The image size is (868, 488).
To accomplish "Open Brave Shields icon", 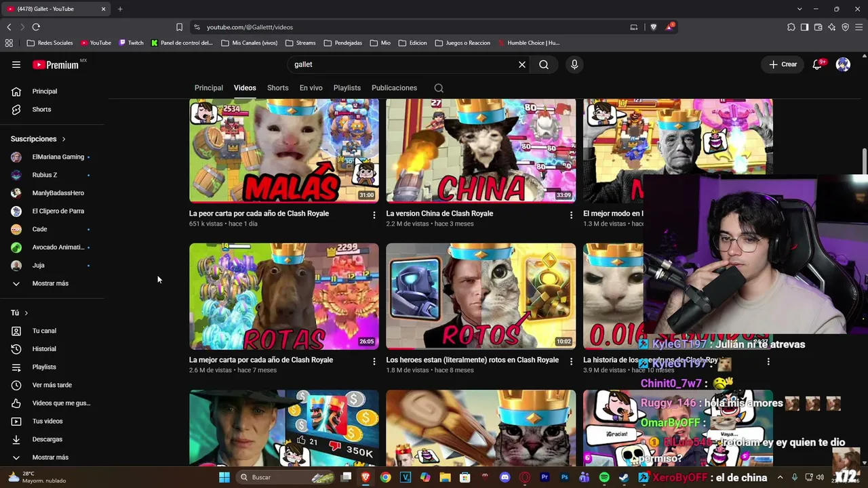I will click(x=654, y=27).
